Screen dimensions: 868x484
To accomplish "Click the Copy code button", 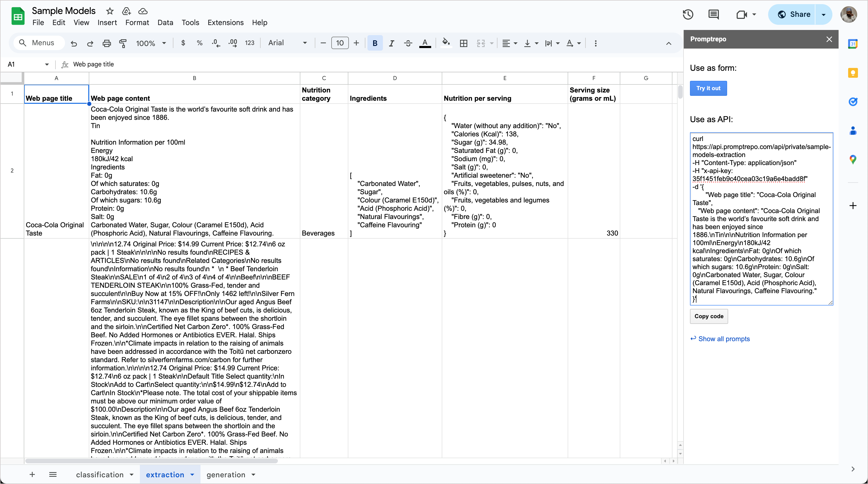I will [709, 316].
